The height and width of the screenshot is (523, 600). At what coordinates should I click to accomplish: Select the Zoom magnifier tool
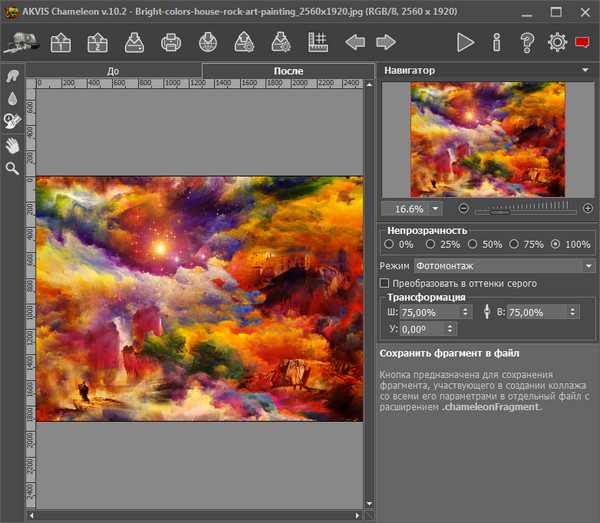tap(12, 168)
